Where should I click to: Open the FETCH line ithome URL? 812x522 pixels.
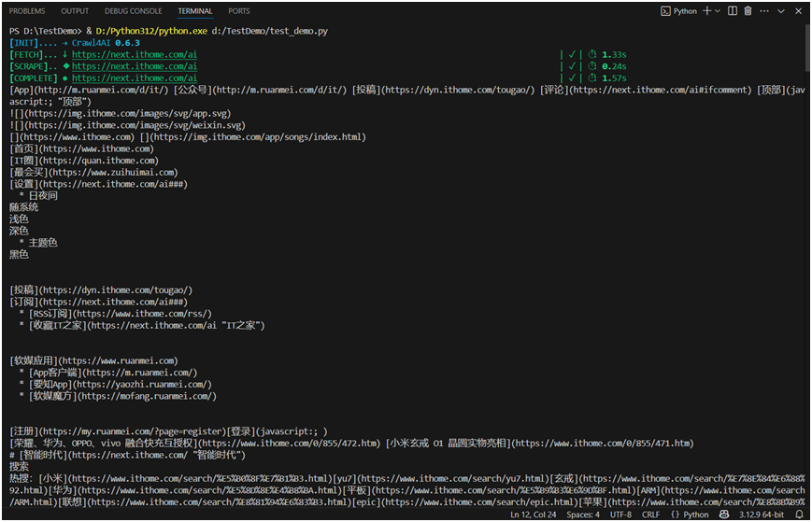click(135, 54)
